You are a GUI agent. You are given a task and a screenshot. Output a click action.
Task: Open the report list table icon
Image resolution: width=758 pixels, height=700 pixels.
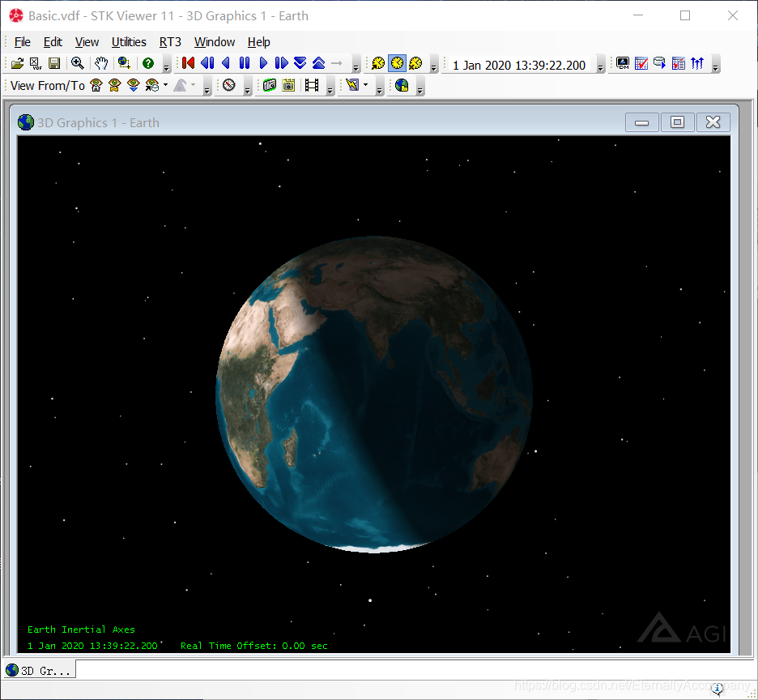(679, 63)
